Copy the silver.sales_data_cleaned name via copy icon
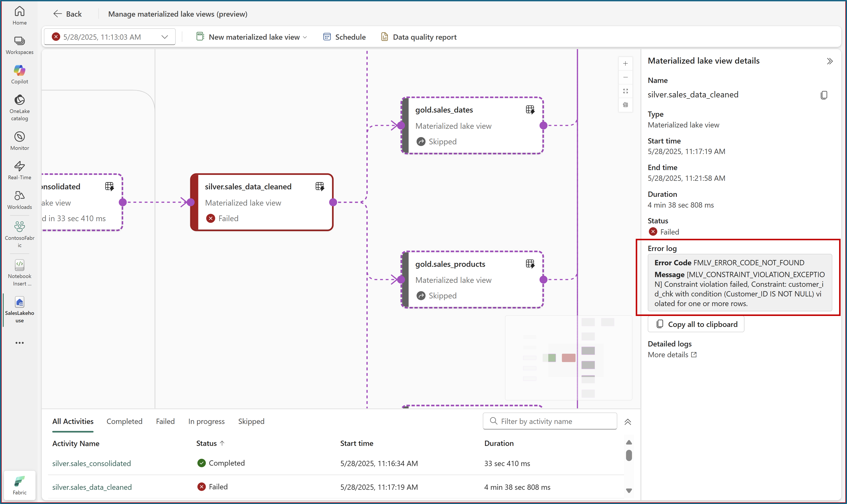Screen dimensions: 847x504 824,95
